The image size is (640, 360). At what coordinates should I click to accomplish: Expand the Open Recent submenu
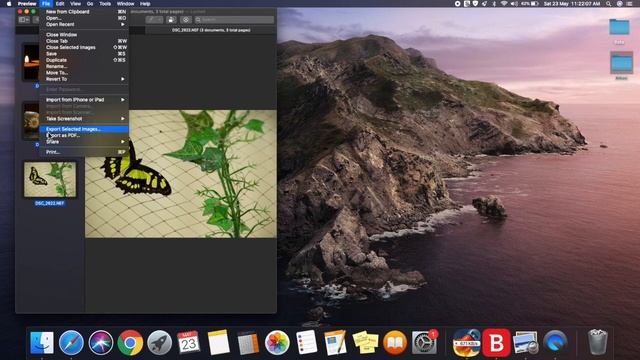[x=84, y=24]
